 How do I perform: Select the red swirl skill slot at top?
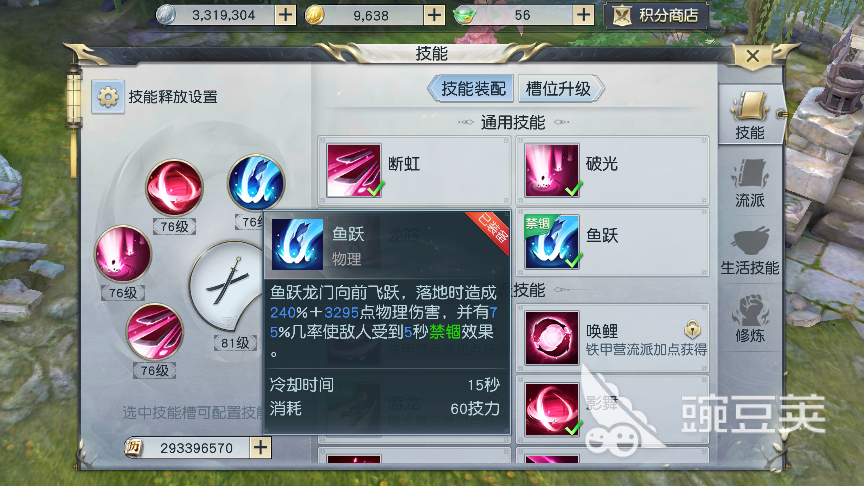tap(174, 187)
